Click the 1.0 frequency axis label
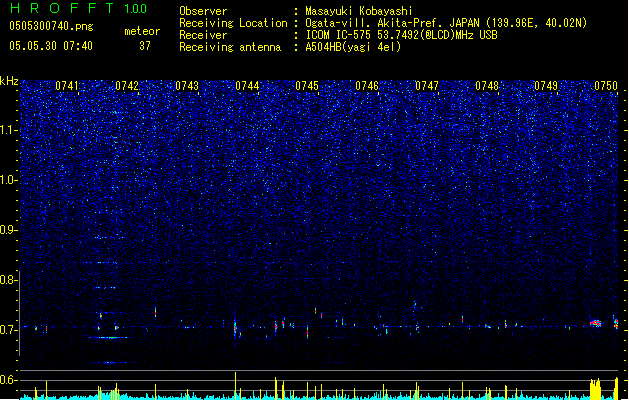The width and height of the screenshot is (629, 400). [x=8, y=180]
